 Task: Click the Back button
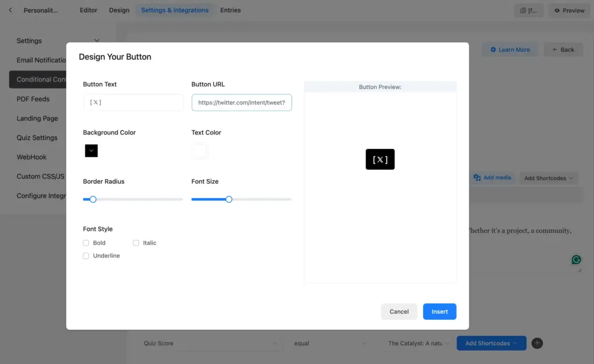click(563, 50)
